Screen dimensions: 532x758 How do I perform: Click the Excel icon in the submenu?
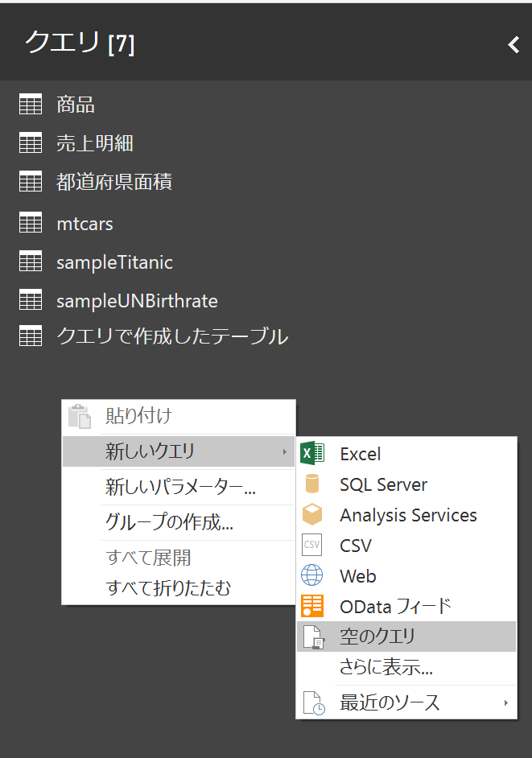pos(312,454)
